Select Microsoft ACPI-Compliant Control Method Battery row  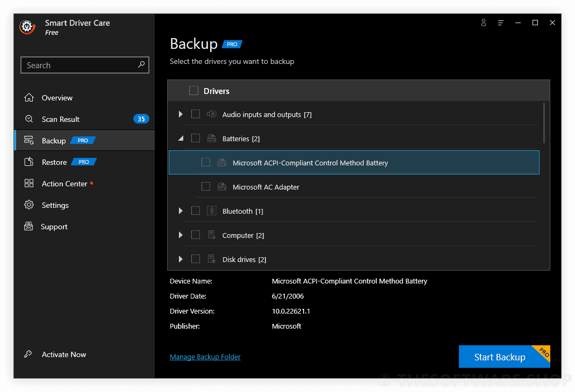(x=354, y=162)
